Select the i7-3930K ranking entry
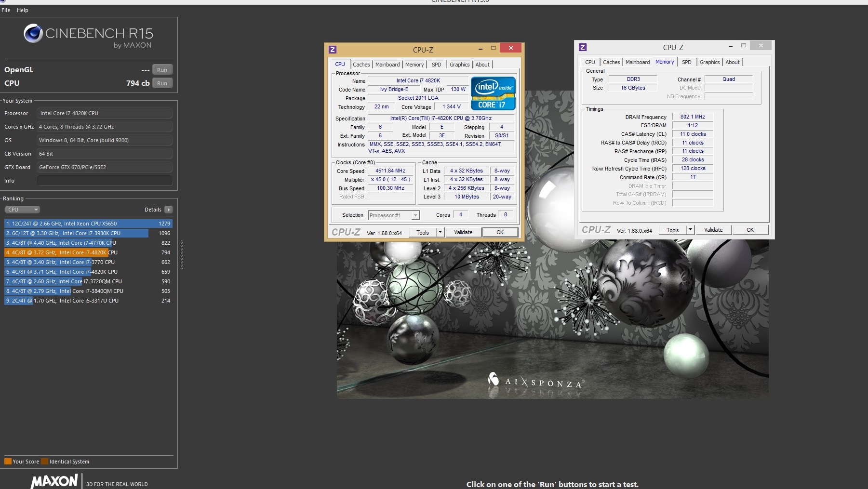The width and height of the screenshot is (868, 489). click(88, 233)
